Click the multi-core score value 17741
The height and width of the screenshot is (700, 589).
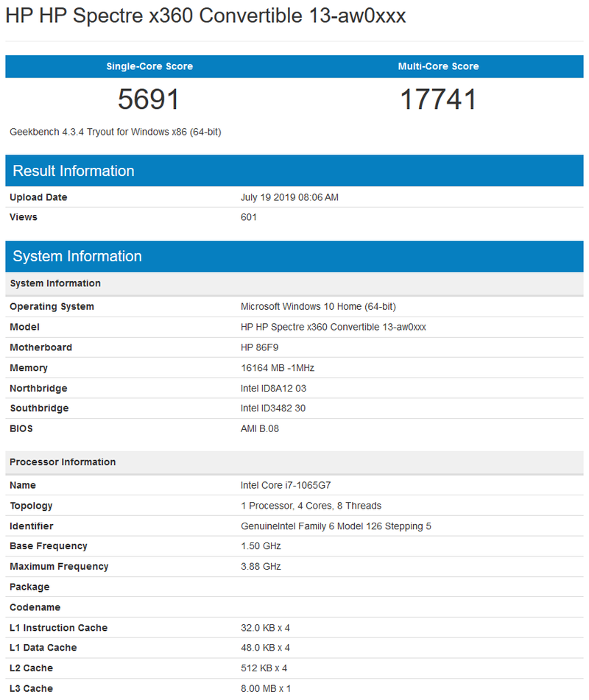tap(439, 99)
